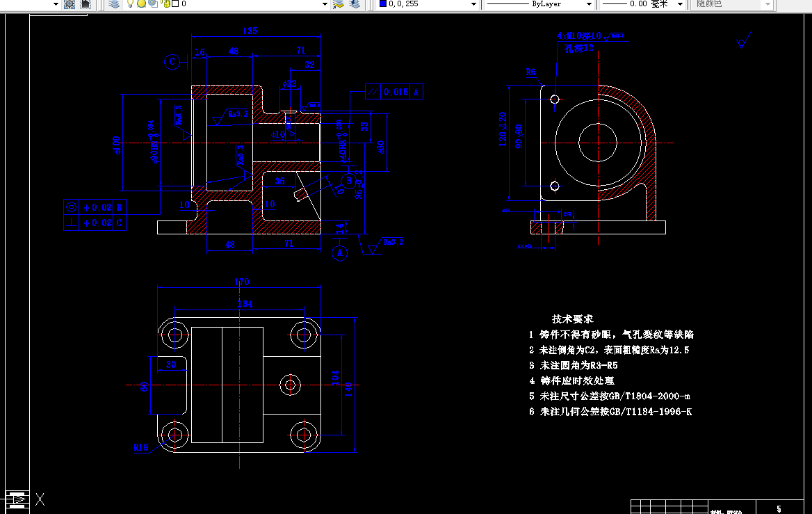Toggle the lock icon for layer 0
The height and width of the screenshot is (514, 812).
[165, 5]
